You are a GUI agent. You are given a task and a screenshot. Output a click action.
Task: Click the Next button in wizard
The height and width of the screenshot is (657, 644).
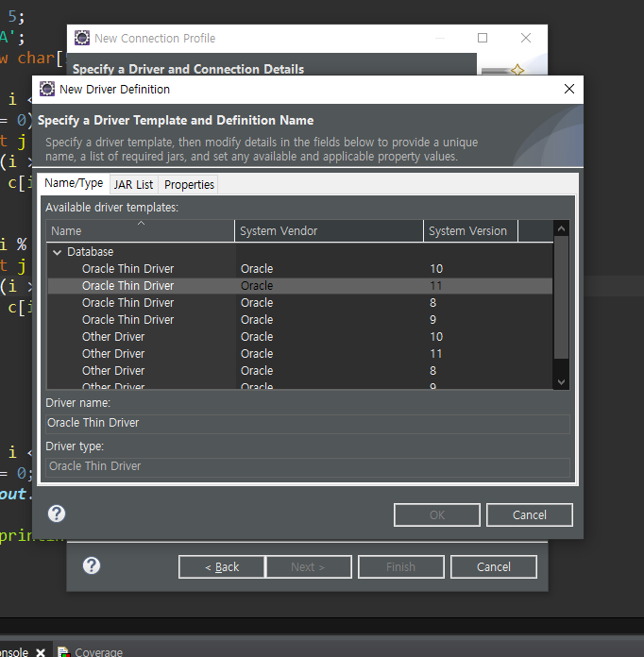pos(309,567)
